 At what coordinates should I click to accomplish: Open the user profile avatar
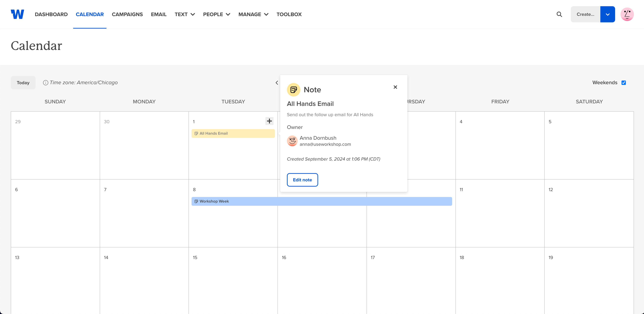click(627, 14)
